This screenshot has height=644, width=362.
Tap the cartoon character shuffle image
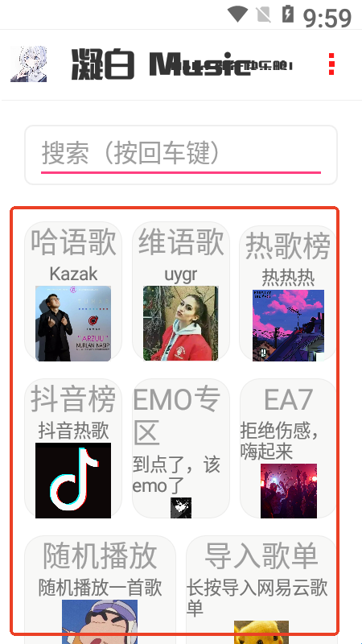(100, 621)
